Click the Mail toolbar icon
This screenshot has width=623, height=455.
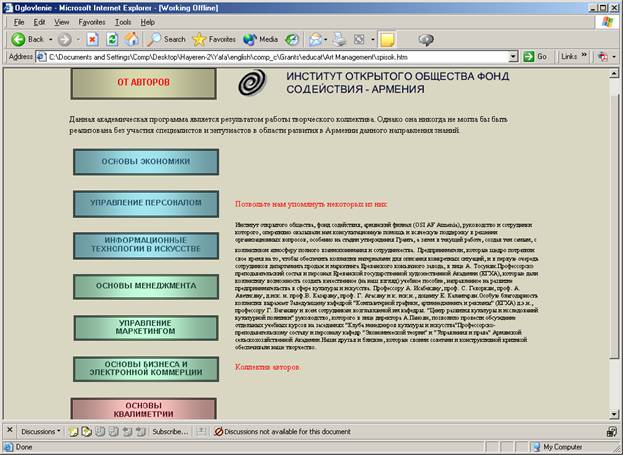pyautogui.click(x=315, y=39)
